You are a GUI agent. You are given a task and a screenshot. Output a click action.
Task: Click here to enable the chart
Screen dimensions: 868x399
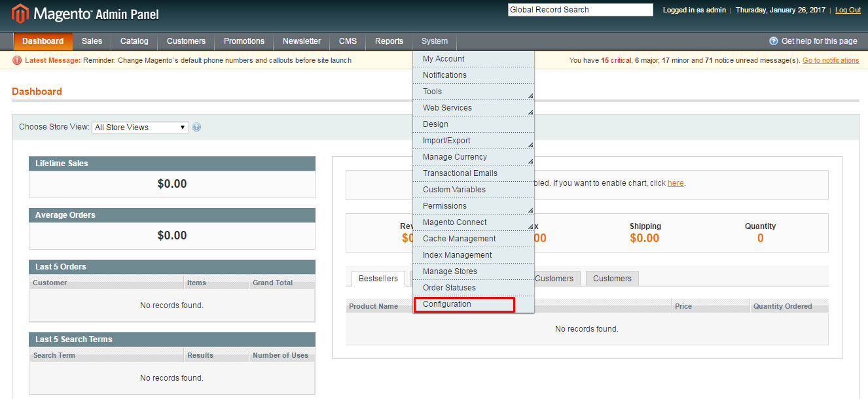pyautogui.click(x=675, y=182)
